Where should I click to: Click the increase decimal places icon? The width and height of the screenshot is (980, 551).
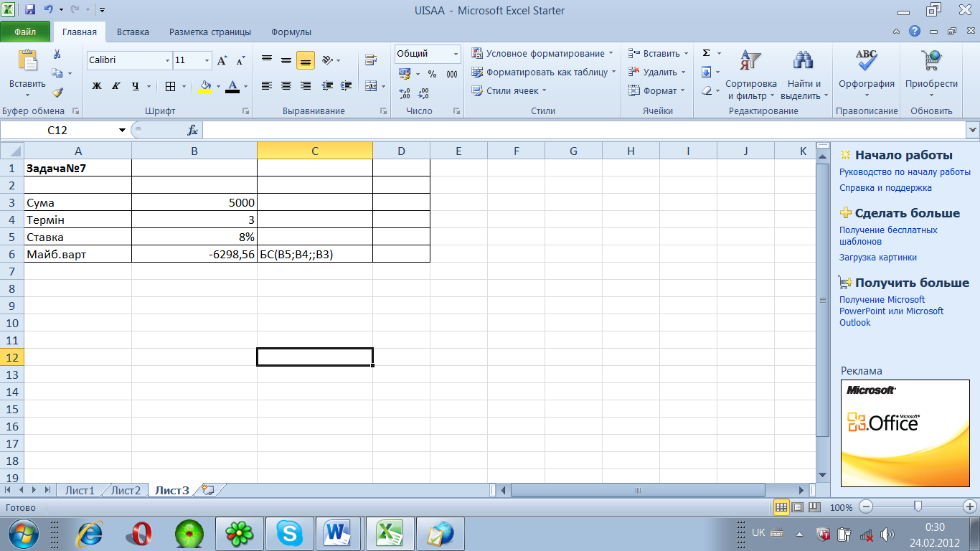(405, 93)
